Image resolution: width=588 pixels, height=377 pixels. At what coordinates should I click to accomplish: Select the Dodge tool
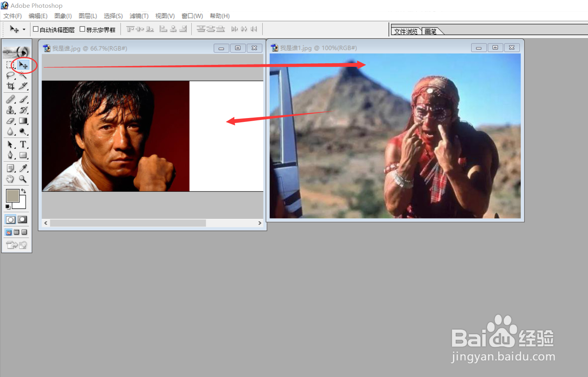click(x=23, y=132)
